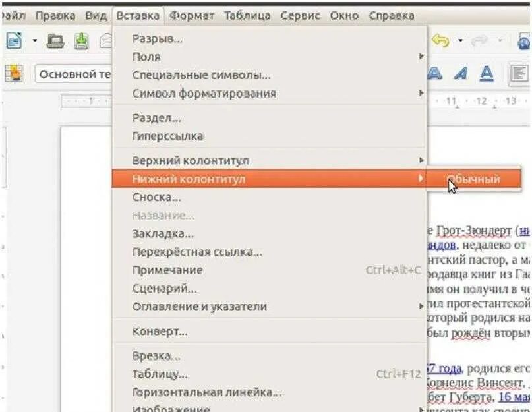Image resolution: width=532 pixels, height=412 pixels.
Task: Click the New Document toolbar icon
Action: (x=14, y=40)
